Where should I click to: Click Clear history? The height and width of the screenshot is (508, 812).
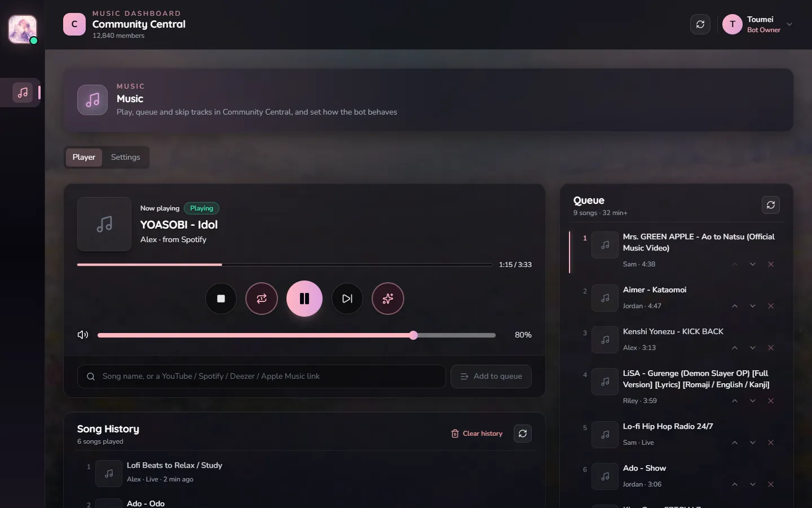[x=477, y=433]
